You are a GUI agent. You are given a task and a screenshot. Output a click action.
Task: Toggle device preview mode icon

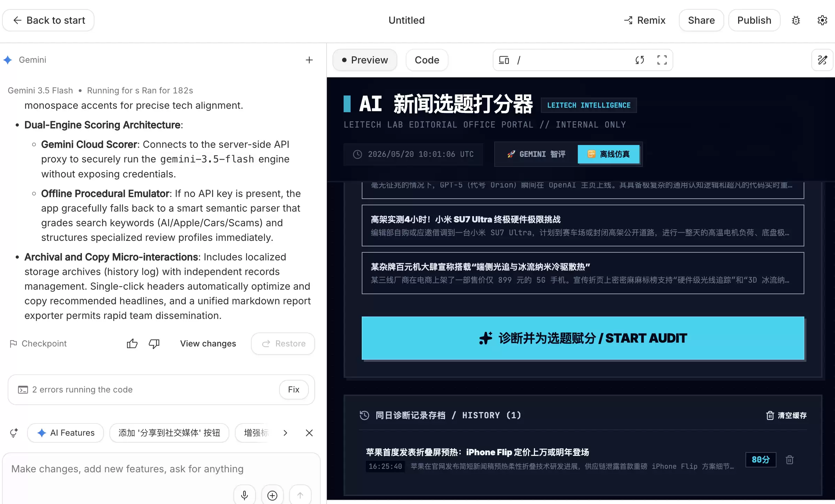[x=504, y=60]
